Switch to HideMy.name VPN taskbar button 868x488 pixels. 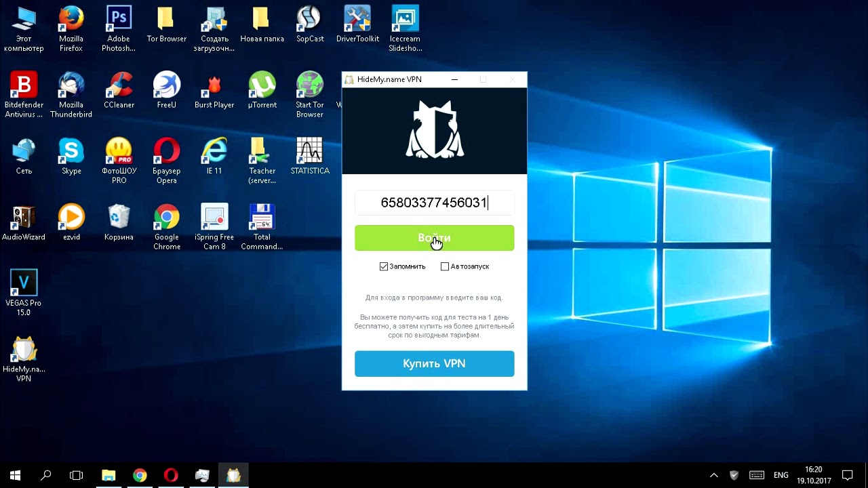(233, 475)
